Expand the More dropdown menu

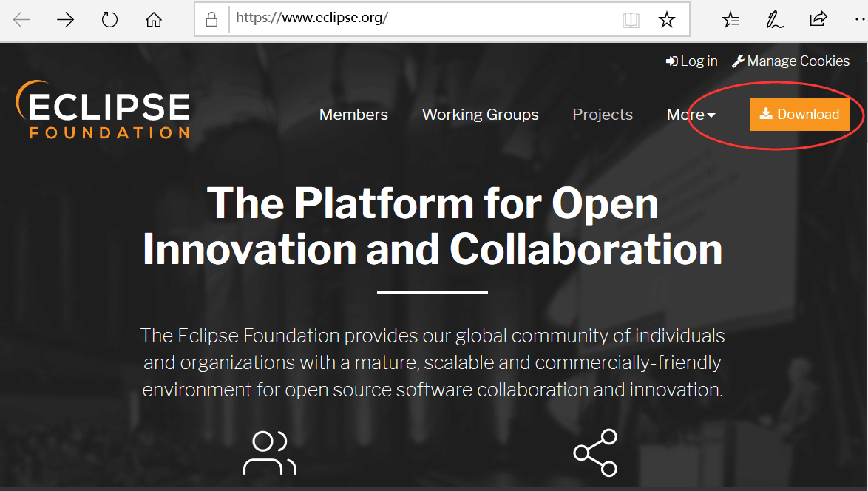coord(691,115)
